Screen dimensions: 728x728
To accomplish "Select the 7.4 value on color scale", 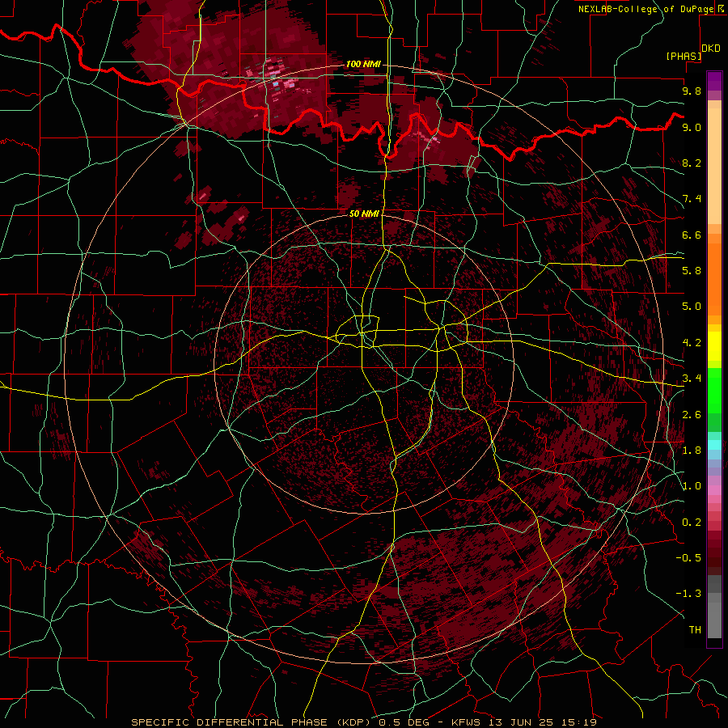I will click(x=692, y=199).
